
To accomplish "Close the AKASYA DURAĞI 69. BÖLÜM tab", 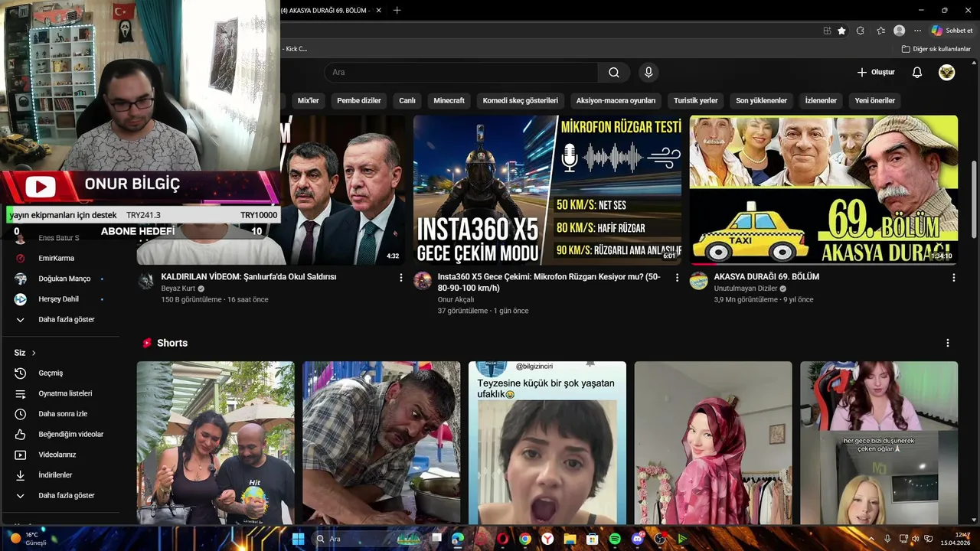I will click(378, 10).
